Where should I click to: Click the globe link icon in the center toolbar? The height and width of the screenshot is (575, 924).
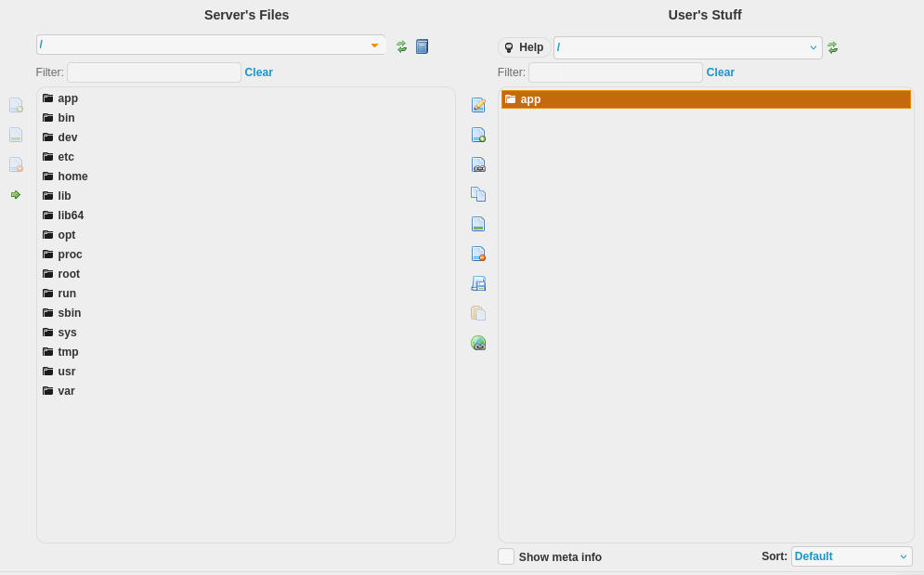[x=478, y=343]
